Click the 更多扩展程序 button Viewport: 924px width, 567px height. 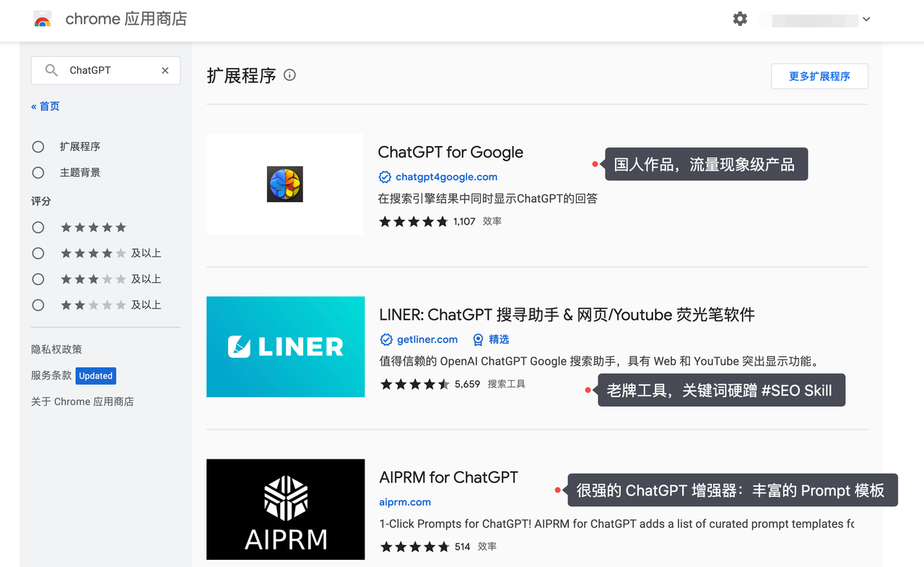819,76
